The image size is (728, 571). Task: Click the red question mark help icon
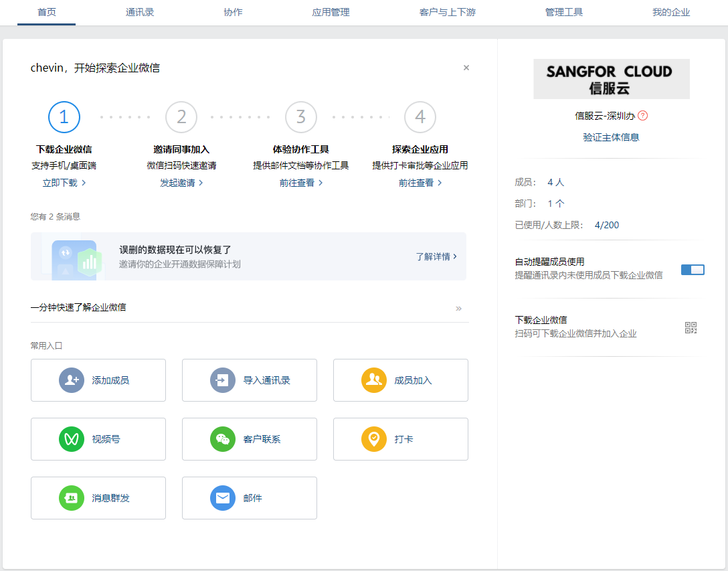[x=642, y=116]
